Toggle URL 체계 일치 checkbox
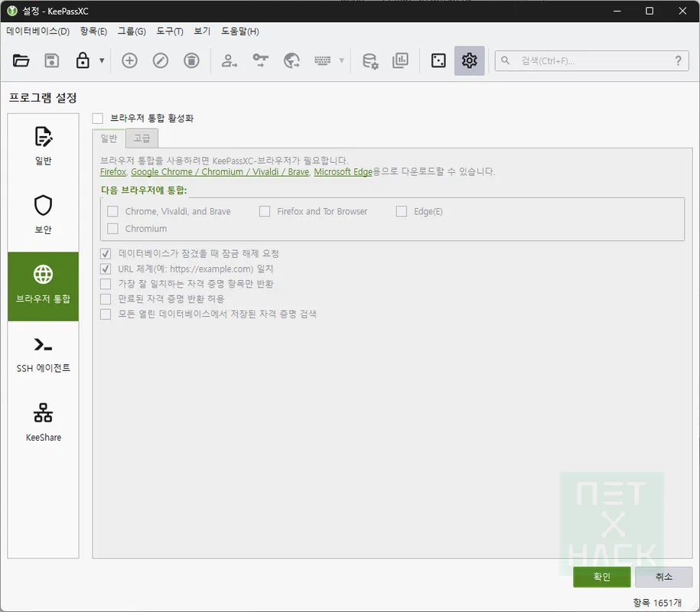 106,269
